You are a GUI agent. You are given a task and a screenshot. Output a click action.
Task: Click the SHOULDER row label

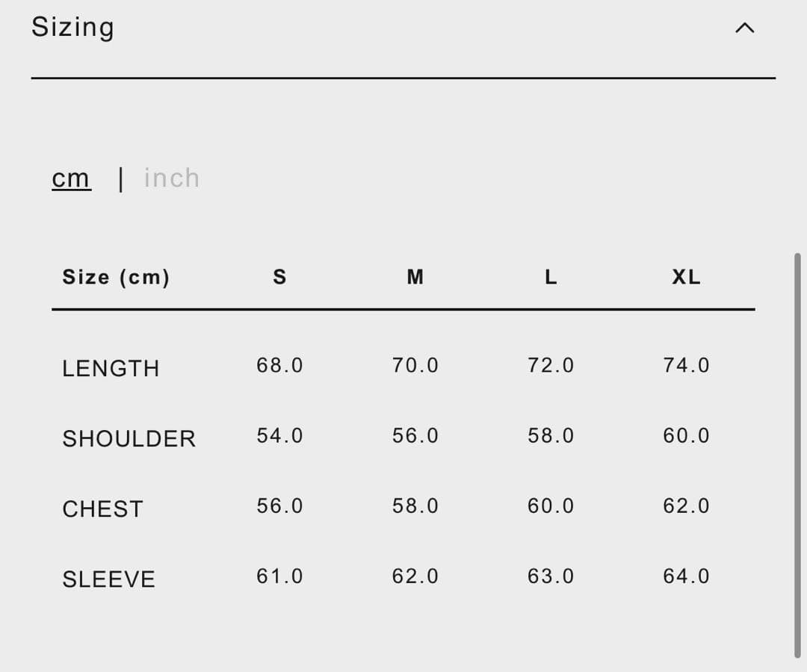129,439
